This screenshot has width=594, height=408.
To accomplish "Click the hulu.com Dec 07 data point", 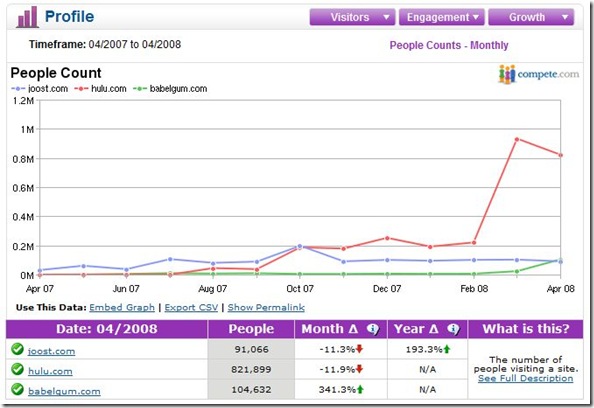I will pos(387,238).
